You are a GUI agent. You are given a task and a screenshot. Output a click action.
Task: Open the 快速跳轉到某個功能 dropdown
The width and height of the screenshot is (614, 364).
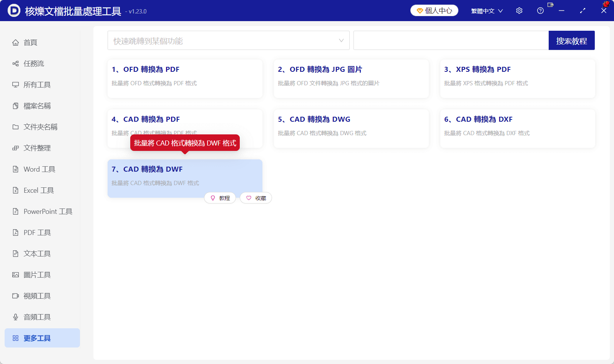coord(229,40)
